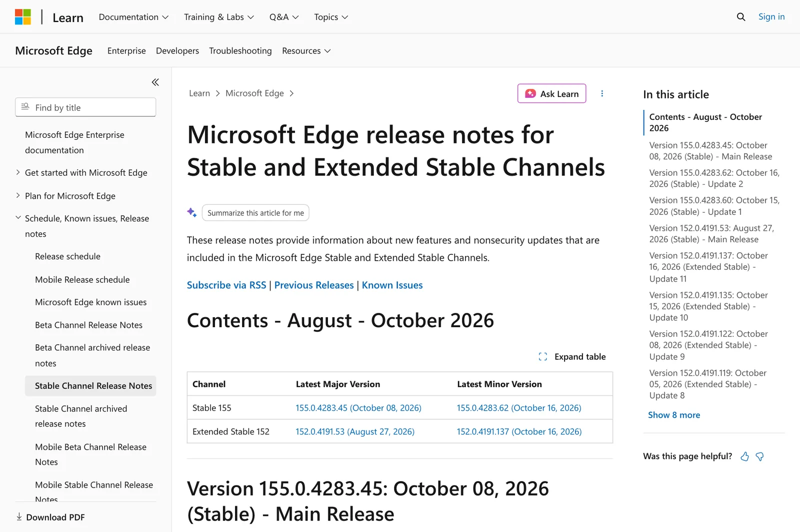
Task: Collapse the table of contents sidebar
Action: pyautogui.click(x=155, y=82)
